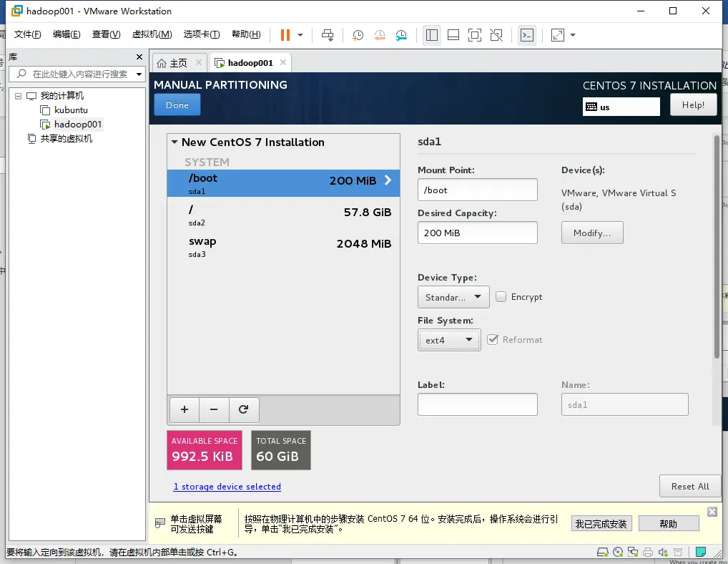This screenshot has height=564, width=728.
Task: Click the blue Done button
Action: point(177,104)
